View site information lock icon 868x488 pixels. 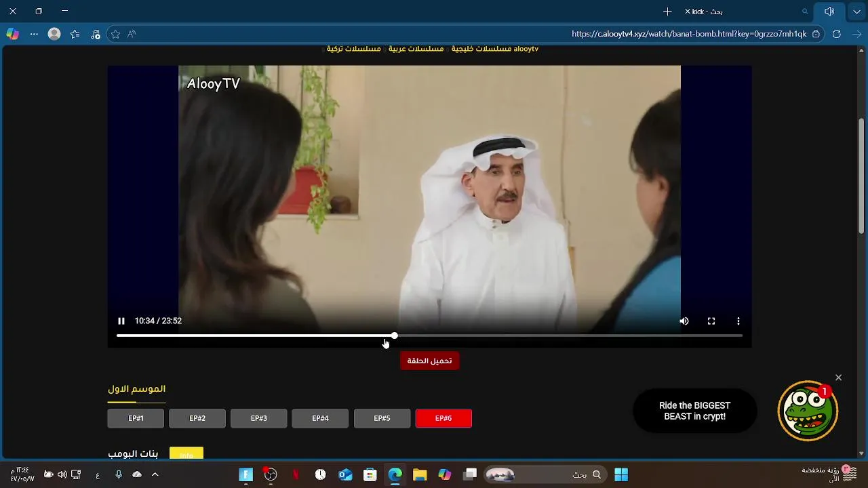[816, 34]
